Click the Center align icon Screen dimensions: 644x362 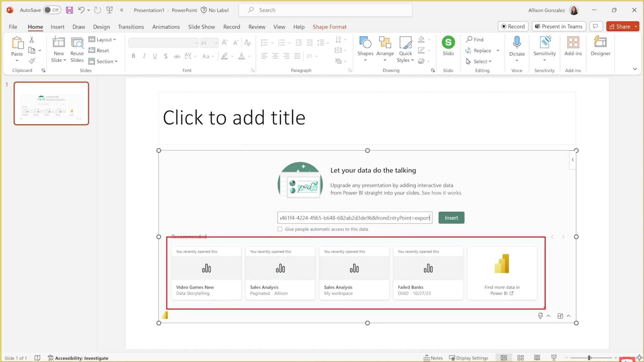click(275, 56)
